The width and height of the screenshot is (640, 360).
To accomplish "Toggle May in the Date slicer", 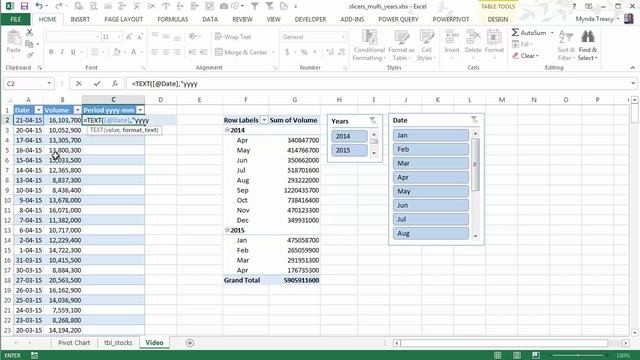I will point(431,191).
